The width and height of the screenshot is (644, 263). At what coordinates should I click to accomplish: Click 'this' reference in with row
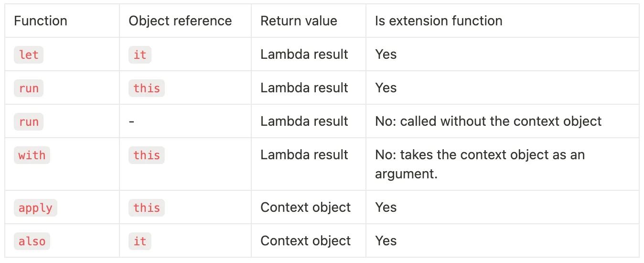[x=147, y=155]
